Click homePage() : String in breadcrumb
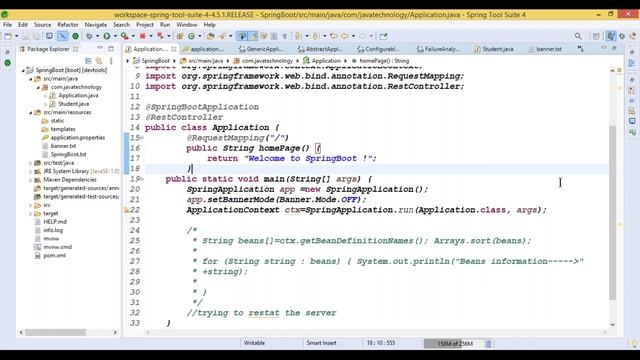 point(384,61)
